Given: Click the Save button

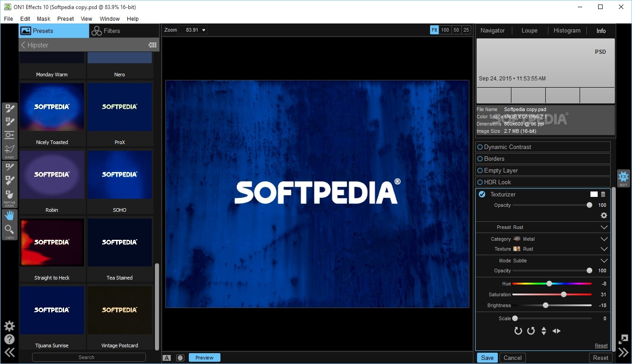Looking at the screenshot, I should [487, 358].
